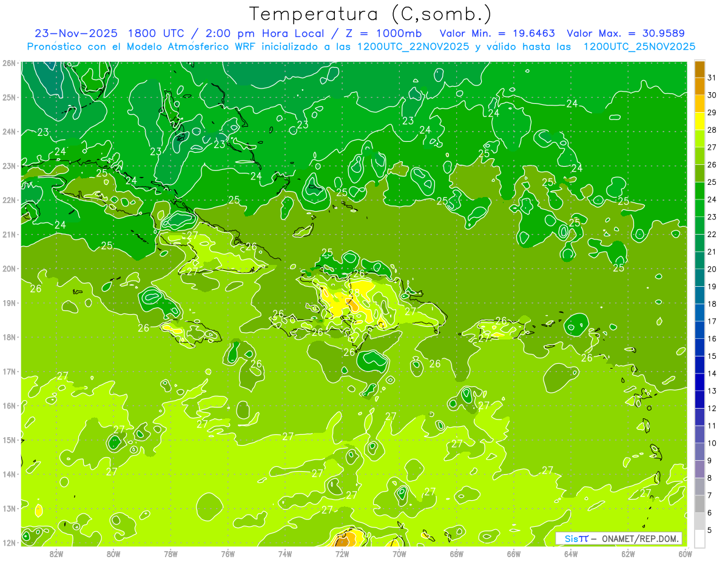Image resolution: width=728 pixels, height=562 pixels.
Task: Click the orange color bar segment between 30 and 31
Action: coord(699,87)
